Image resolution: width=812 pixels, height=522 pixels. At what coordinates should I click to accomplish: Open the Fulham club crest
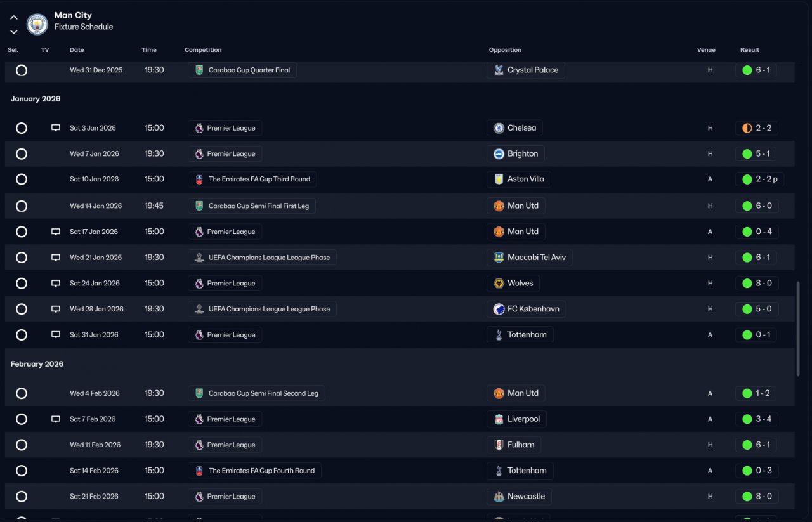click(x=499, y=445)
